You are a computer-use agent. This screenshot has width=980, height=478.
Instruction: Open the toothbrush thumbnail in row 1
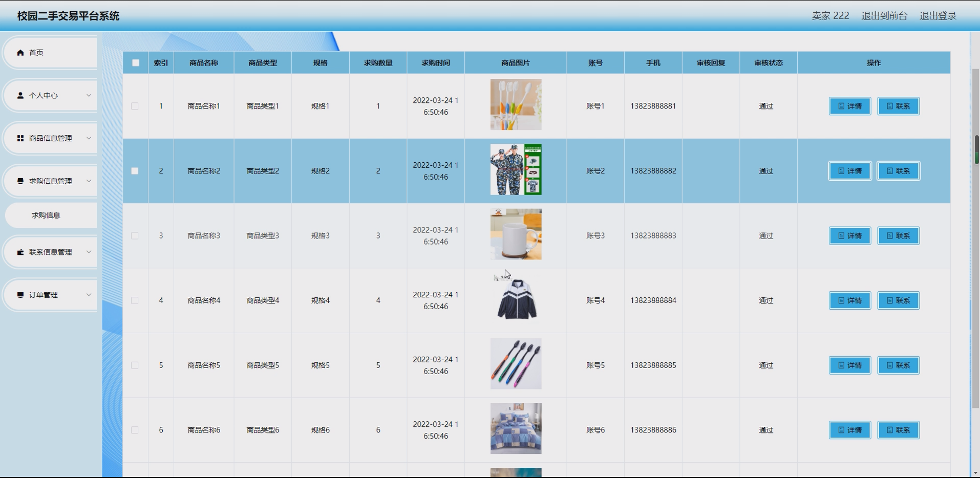coord(516,104)
